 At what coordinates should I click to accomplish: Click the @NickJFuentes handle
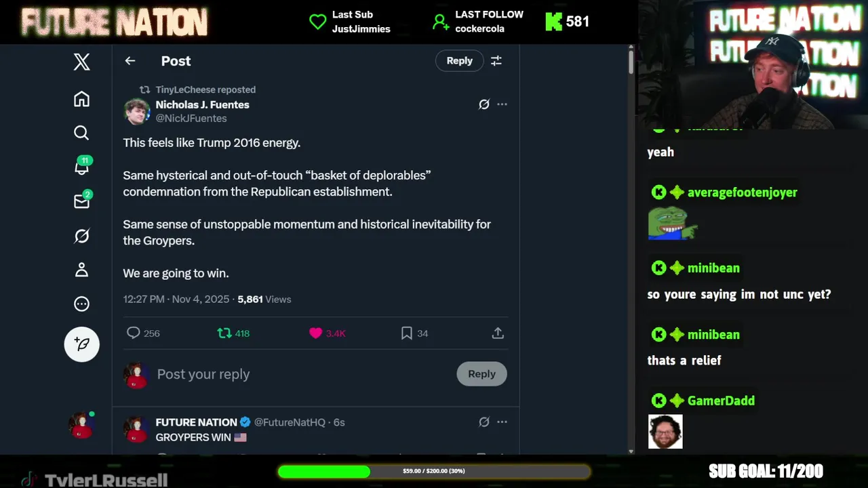click(x=191, y=118)
